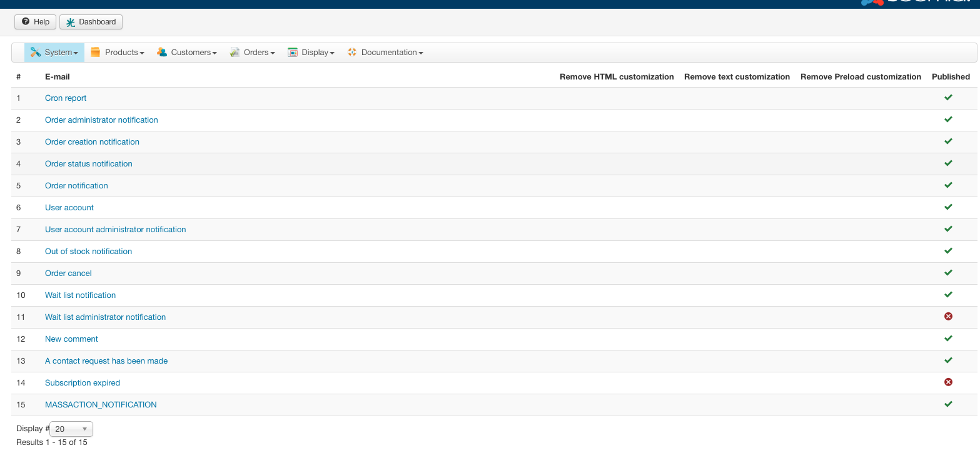Open Order administrator notification e-mail
Image resolution: width=980 pixels, height=455 pixels.
point(101,120)
